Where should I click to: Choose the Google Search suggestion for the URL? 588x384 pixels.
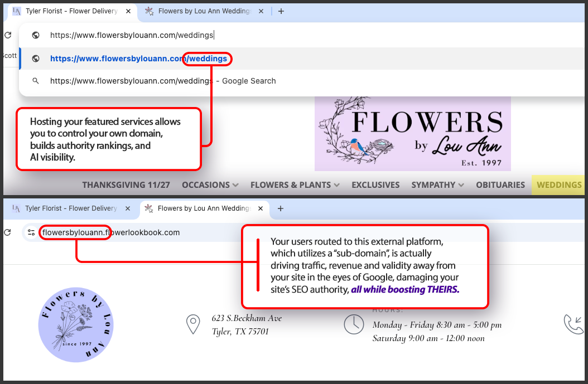[x=302, y=81]
